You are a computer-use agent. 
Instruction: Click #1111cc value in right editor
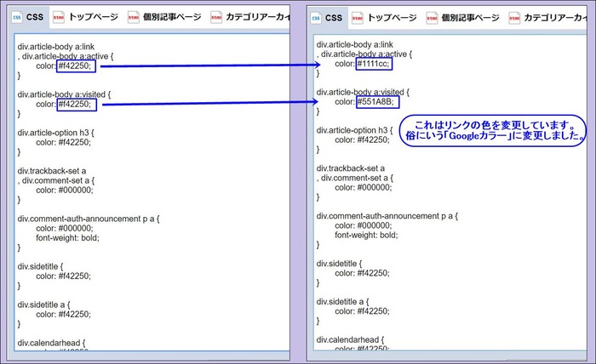coord(374,64)
